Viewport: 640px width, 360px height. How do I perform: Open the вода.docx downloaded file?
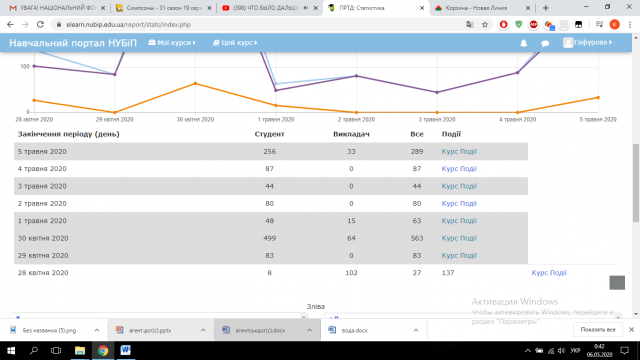click(x=354, y=330)
